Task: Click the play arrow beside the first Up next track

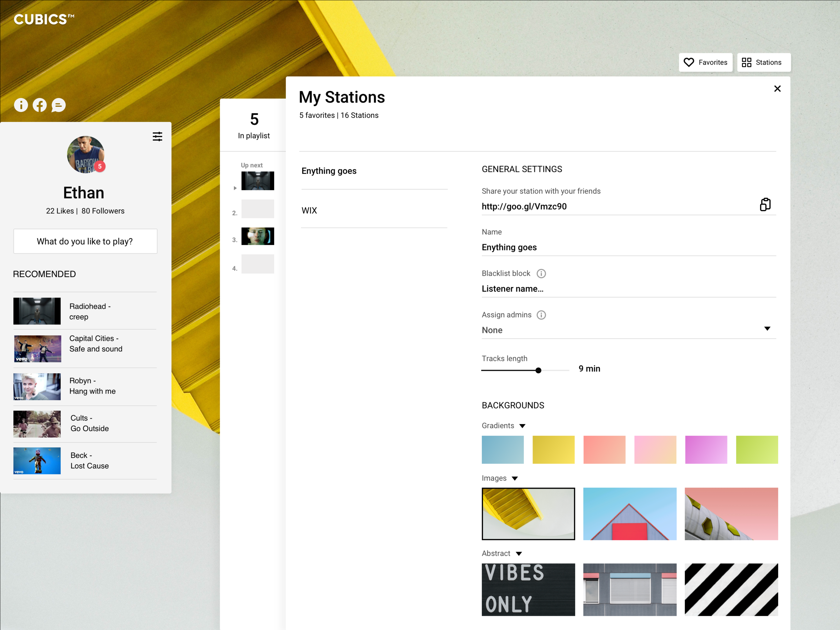Action: tap(235, 188)
